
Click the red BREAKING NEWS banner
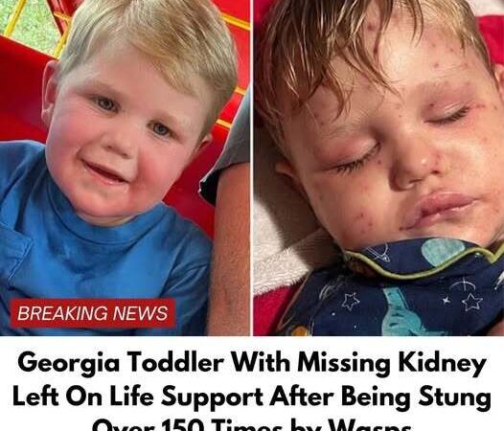tap(93, 313)
